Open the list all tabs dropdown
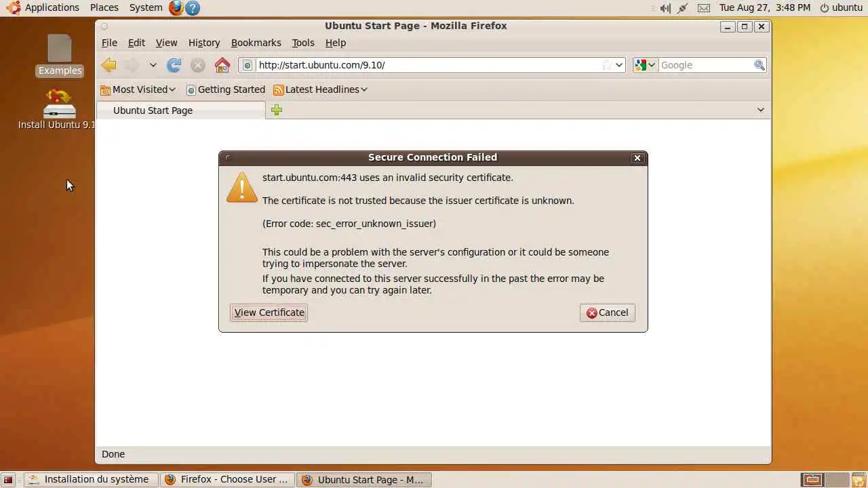 click(760, 110)
